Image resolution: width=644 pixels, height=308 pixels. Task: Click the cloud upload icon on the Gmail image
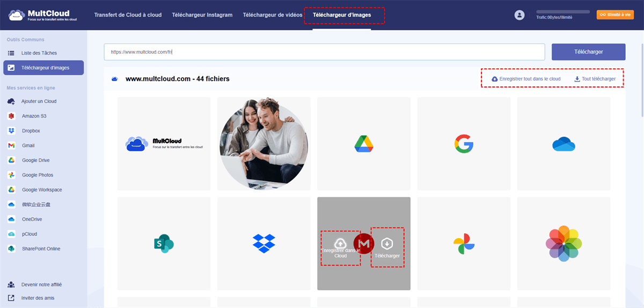(340, 244)
